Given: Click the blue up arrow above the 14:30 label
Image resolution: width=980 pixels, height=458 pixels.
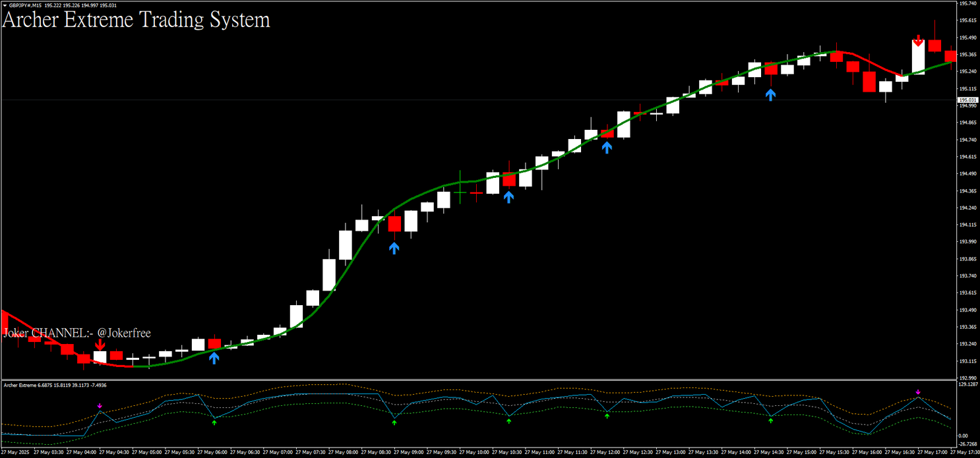Looking at the screenshot, I should pyautogui.click(x=770, y=95).
